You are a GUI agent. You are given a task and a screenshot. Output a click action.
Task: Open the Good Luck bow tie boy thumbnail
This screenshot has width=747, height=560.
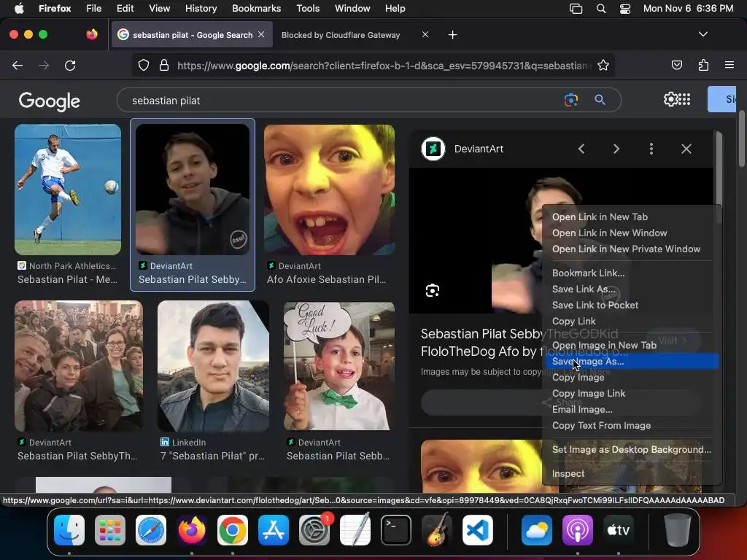tap(339, 366)
